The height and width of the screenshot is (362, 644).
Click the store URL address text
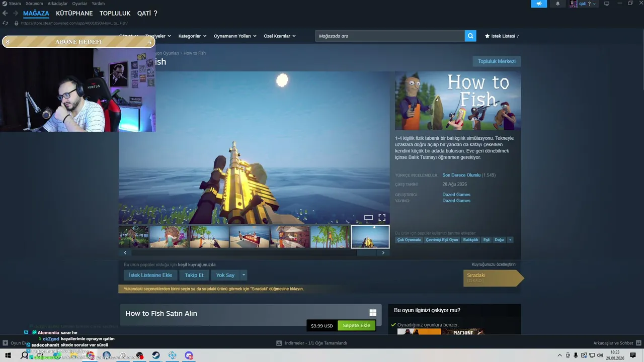74,23
